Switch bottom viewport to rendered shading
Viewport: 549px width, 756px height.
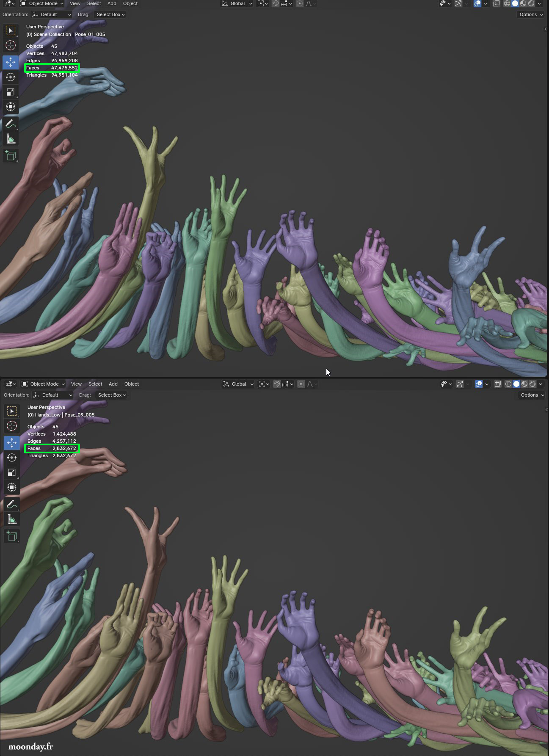pos(532,384)
